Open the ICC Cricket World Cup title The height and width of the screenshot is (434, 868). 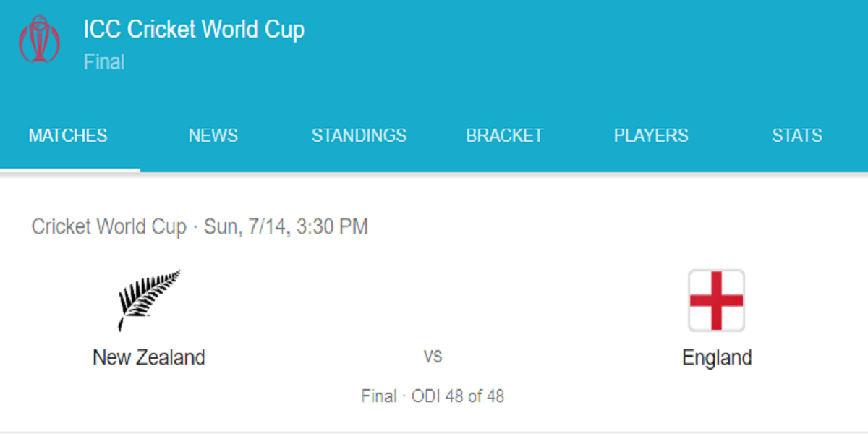[194, 30]
